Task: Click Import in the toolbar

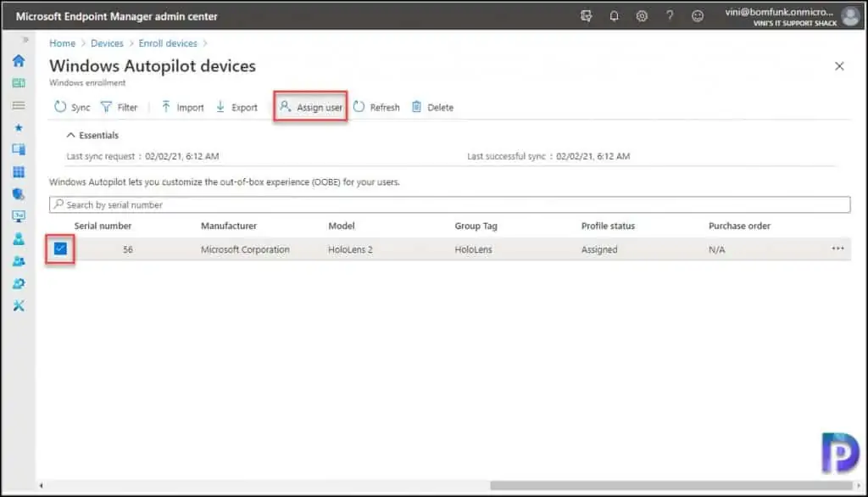Action: point(182,107)
